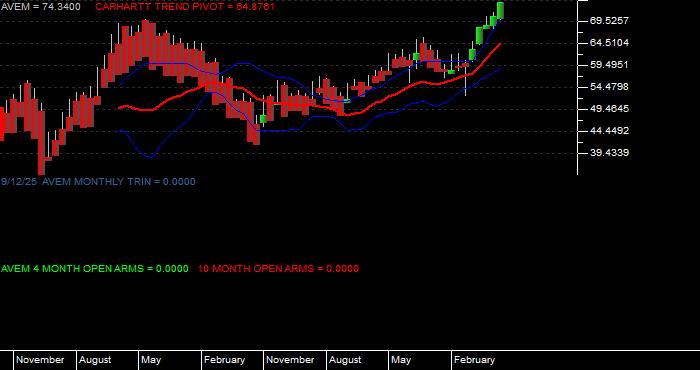Click the first November time axis label
Viewport: 700px width, 370px height.
(40, 360)
